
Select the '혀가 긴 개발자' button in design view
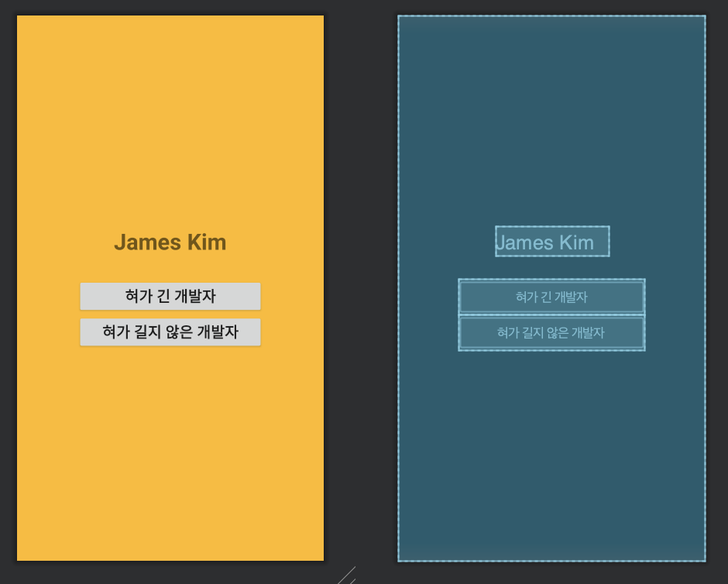[170, 296]
